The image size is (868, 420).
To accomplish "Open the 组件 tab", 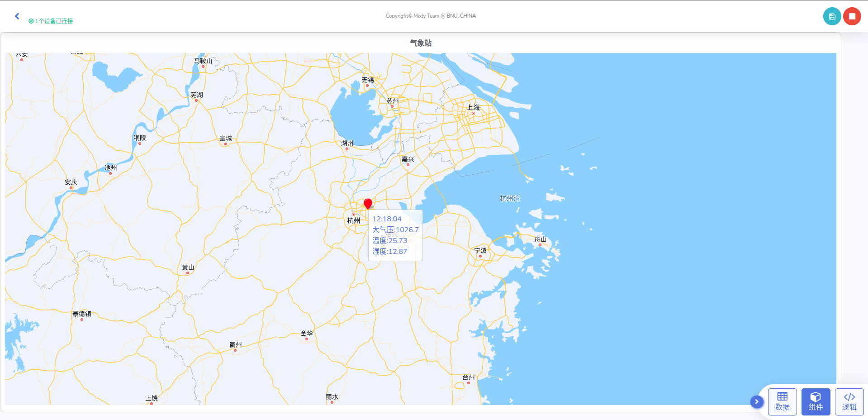I will [816, 402].
